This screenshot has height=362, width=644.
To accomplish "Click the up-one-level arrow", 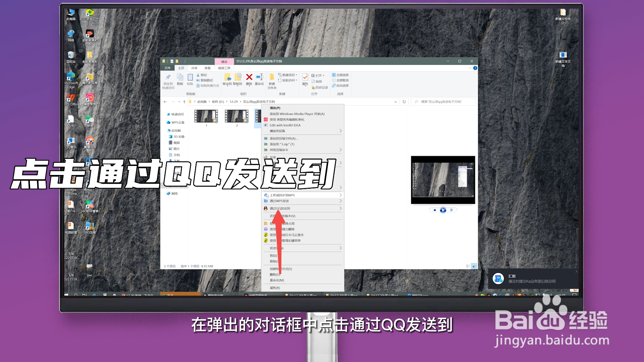I will click(x=184, y=102).
